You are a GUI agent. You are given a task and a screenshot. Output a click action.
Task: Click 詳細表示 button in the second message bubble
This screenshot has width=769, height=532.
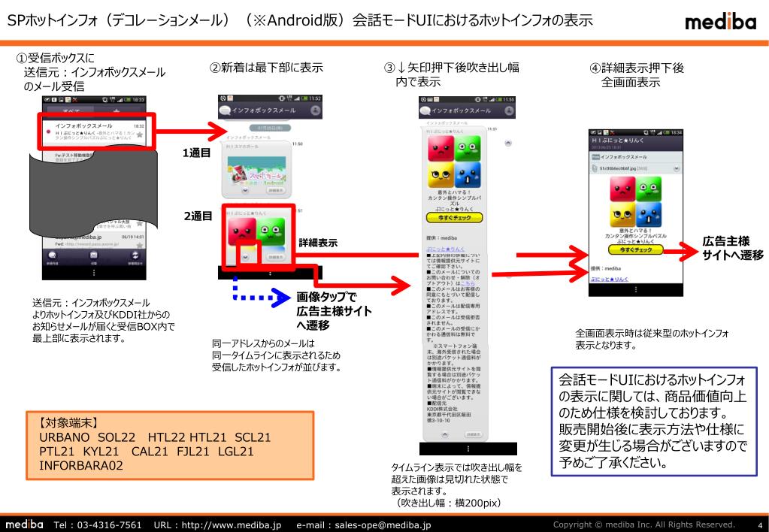click(x=276, y=258)
